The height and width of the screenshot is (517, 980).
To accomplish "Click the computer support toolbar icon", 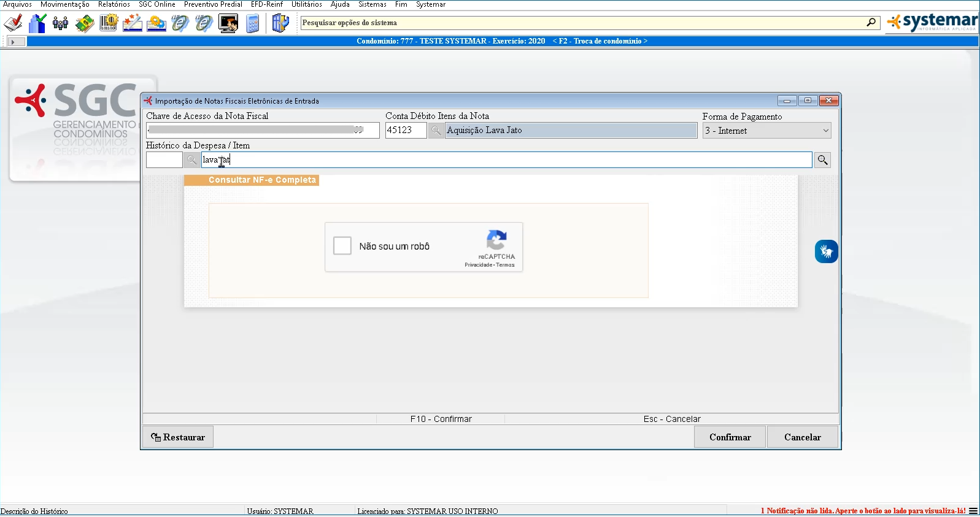I will [228, 23].
